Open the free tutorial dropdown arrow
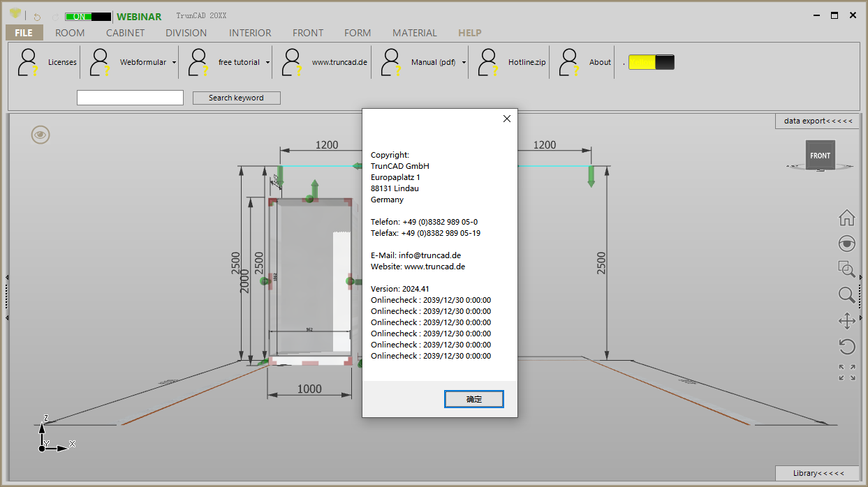This screenshot has height=487, width=868. (267, 63)
